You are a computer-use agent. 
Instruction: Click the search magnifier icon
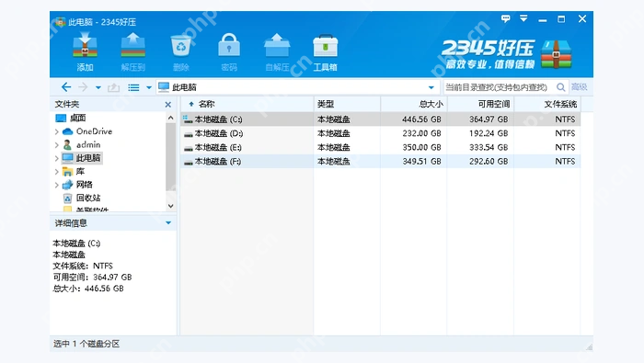[x=560, y=87]
